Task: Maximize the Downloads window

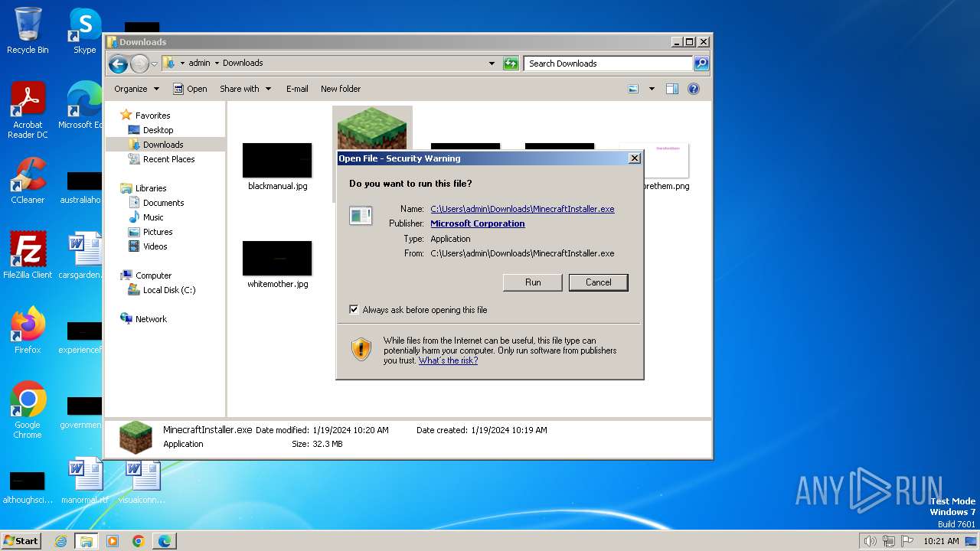Action: coord(689,42)
